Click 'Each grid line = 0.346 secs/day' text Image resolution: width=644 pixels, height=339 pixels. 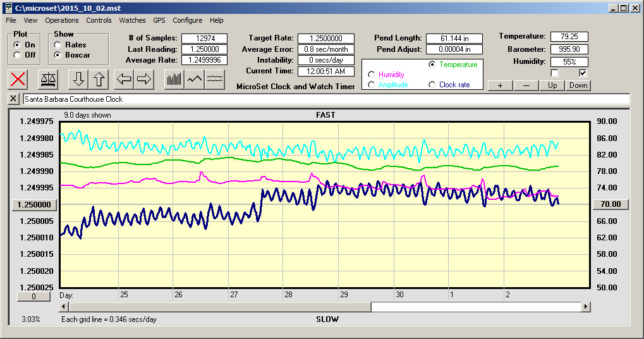point(109,319)
